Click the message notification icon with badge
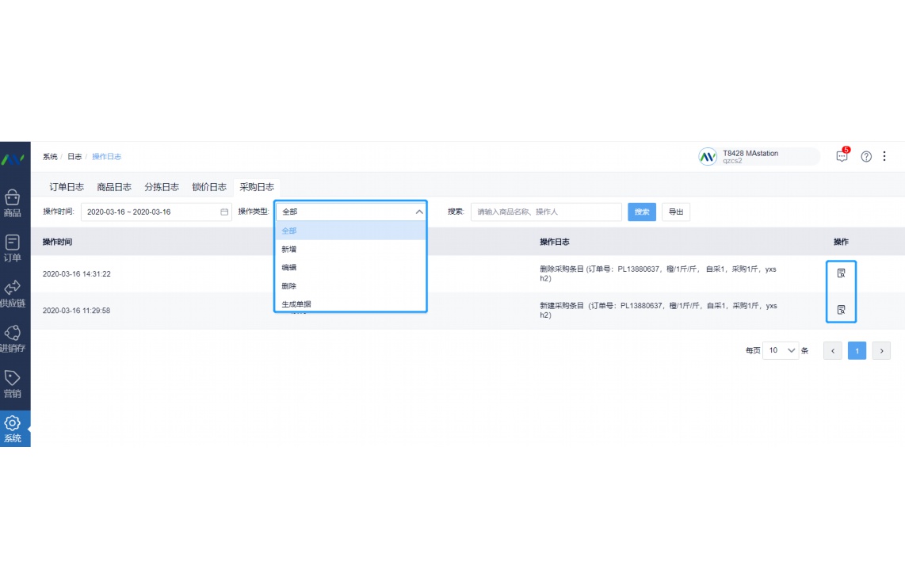 842,156
